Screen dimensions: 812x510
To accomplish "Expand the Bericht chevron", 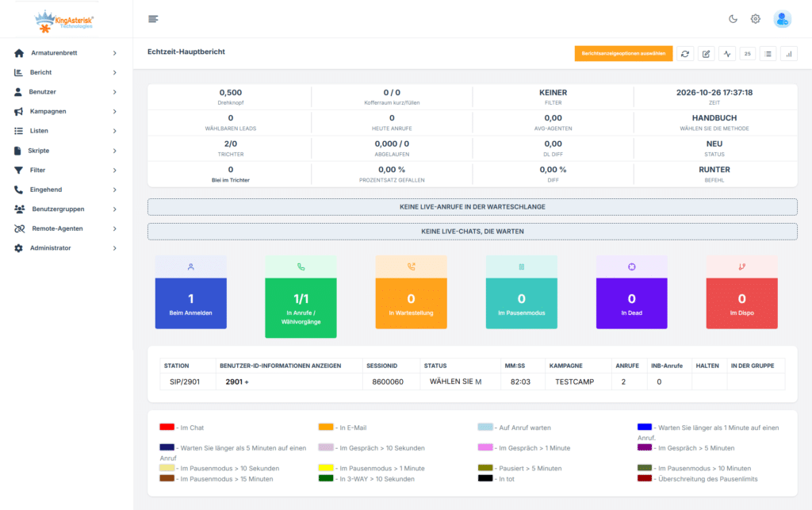I will (x=114, y=72).
